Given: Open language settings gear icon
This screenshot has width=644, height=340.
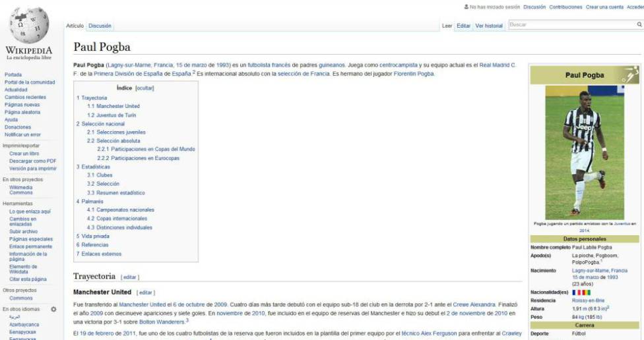Looking at the screenshot, I should (53, 309).
